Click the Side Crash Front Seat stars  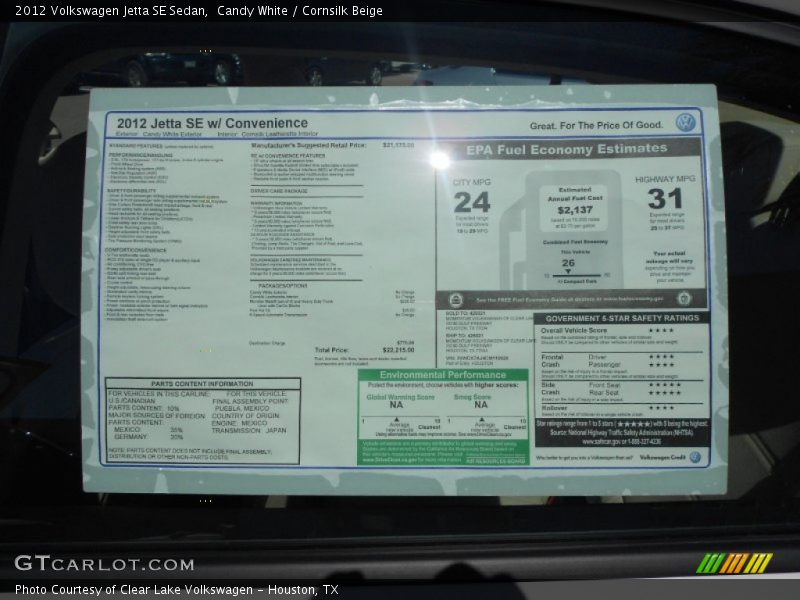pyautogui.click(x=664, y=385)
